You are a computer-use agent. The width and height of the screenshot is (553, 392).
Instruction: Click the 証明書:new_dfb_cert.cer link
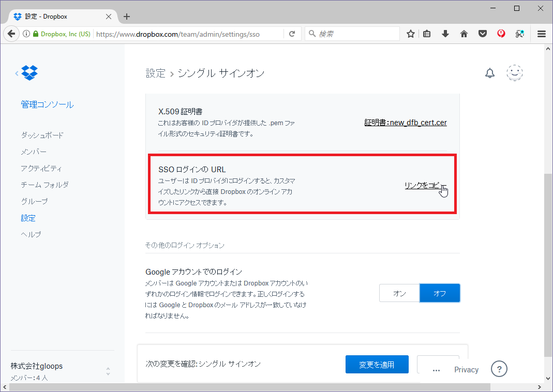[406, 123]
